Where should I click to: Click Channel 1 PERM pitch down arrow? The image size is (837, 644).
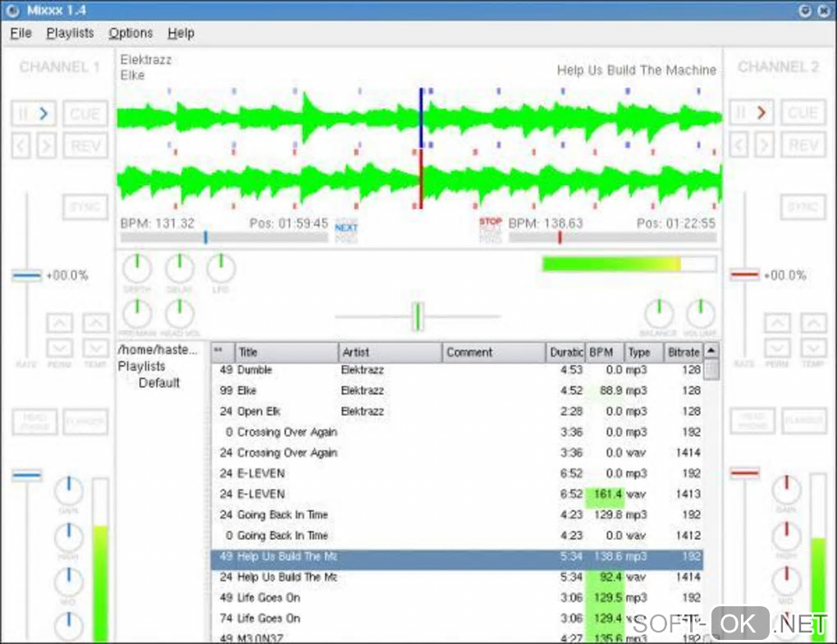59,349
